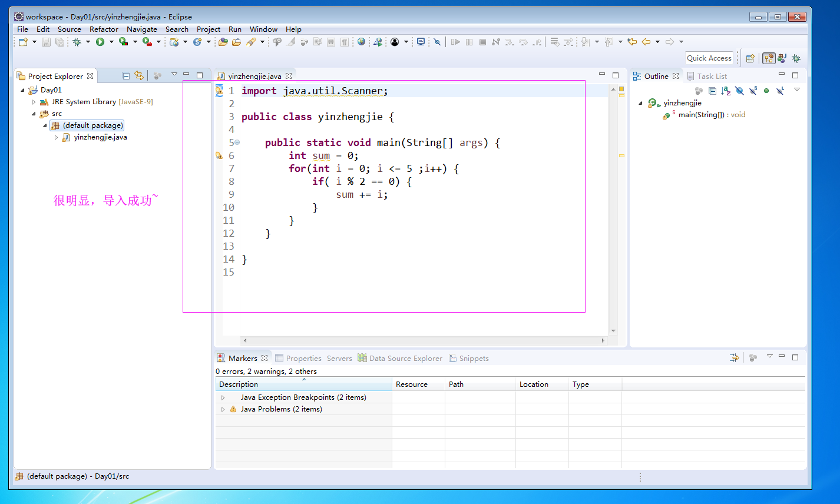Click the Back navigation arrow in toolbar
This screenshot has height=504, width=840.
pyautogui.click(x=646, y=42)
